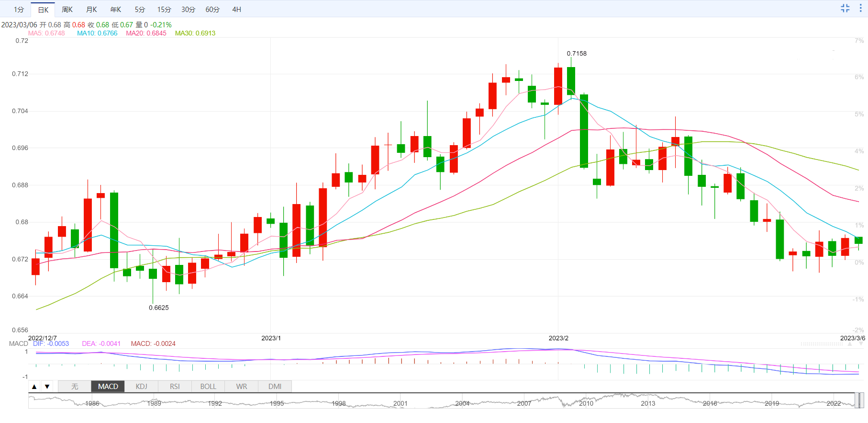Open the 年K yearly chart tab
Viewport: 868px width, 423px height.
[x=116, y=10]
